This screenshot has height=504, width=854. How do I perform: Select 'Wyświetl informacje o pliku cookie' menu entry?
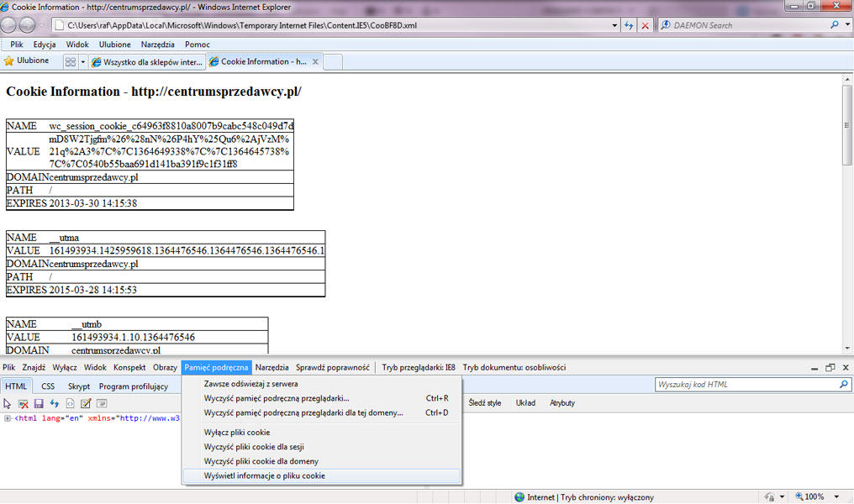264,475
